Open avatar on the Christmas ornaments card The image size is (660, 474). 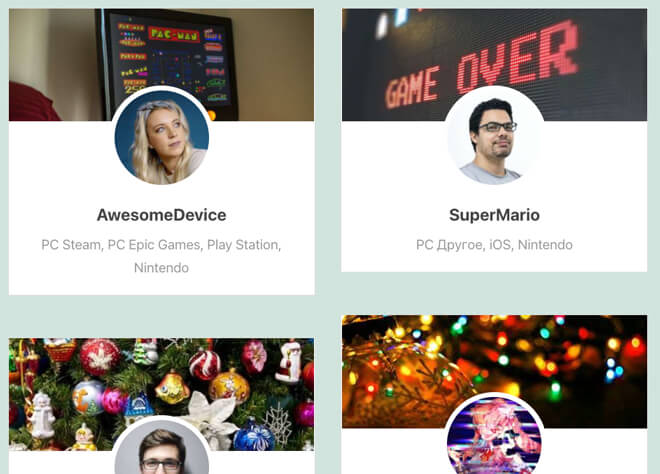162,447
